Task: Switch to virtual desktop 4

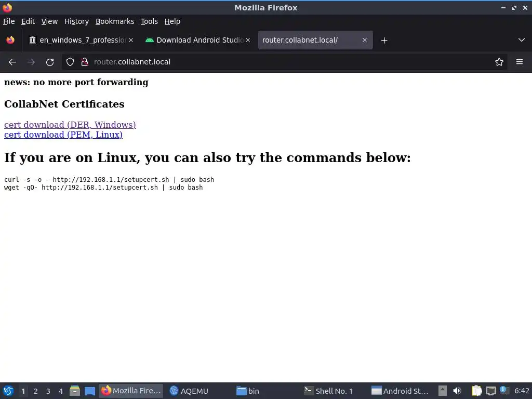Action: 61,391
